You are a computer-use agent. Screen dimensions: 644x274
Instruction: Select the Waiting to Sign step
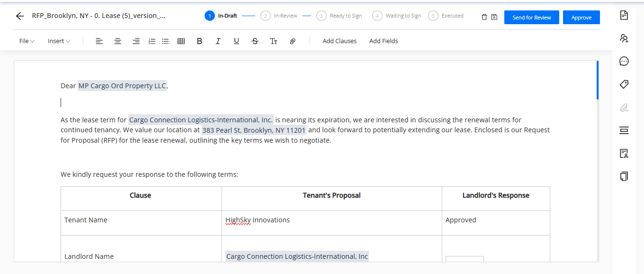397,16
